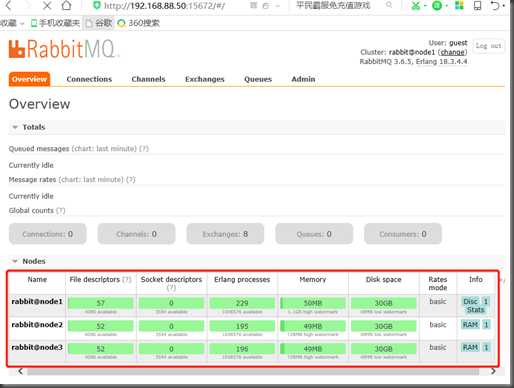This screenshot has width=514, height=388.
Task: Click the Memory bar 50MB for node1
Action: click(x=313, y=303)
